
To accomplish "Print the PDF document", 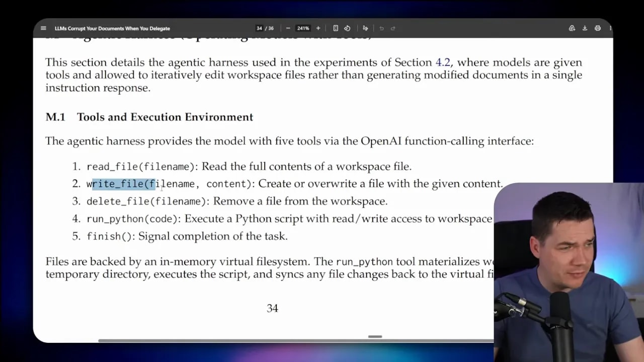I will (598, 28).
